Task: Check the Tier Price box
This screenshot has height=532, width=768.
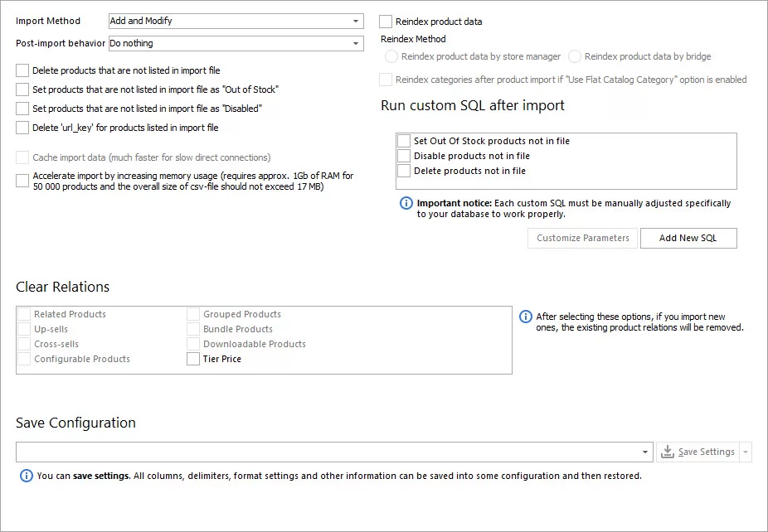Action: [193, 359]
